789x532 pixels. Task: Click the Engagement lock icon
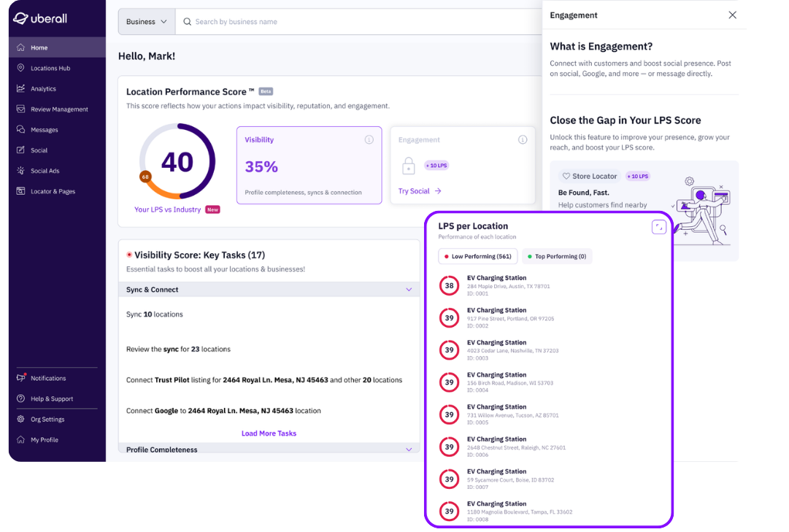[x=409, y=166]
